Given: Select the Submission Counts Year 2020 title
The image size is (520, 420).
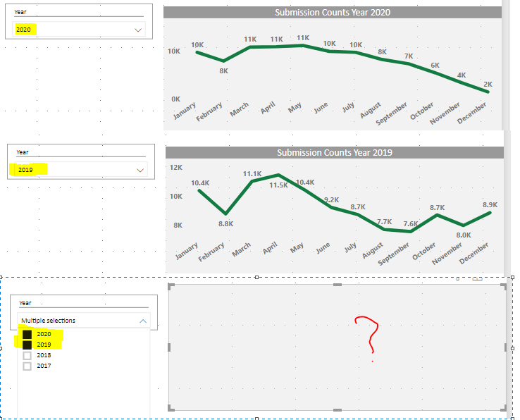Looking at the screenshot, I should click(333, 13).
